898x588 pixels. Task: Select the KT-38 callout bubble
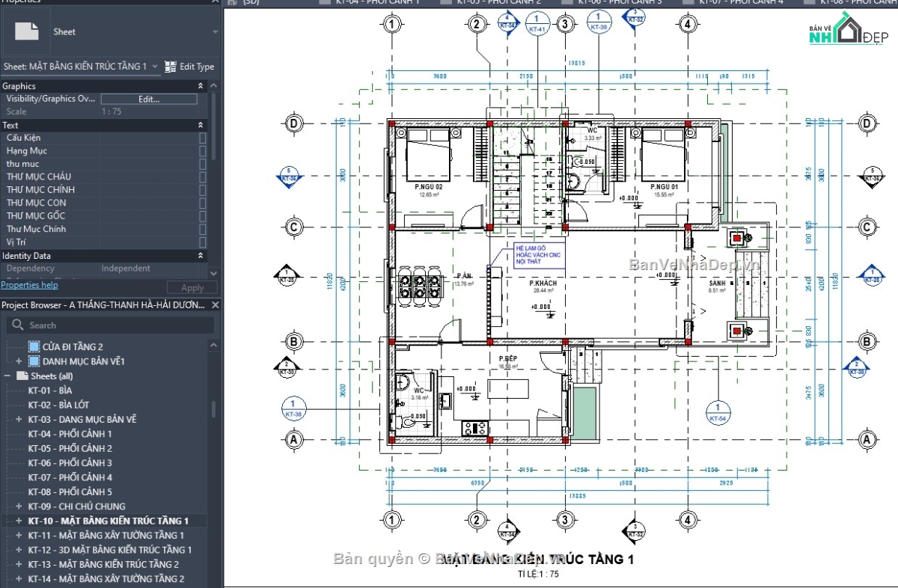293,408
